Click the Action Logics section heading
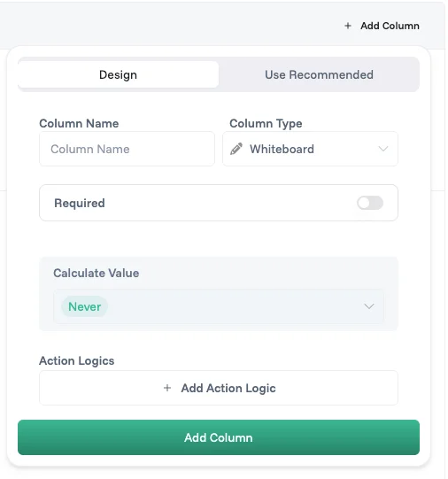This screenshot has height=479, width=448. [x=77, y=360]
